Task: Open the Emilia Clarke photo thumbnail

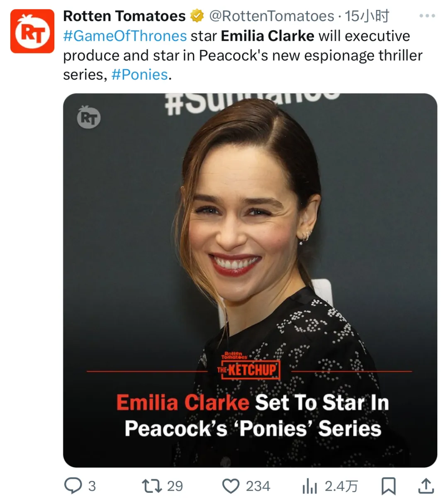Action: pos(250,249)
